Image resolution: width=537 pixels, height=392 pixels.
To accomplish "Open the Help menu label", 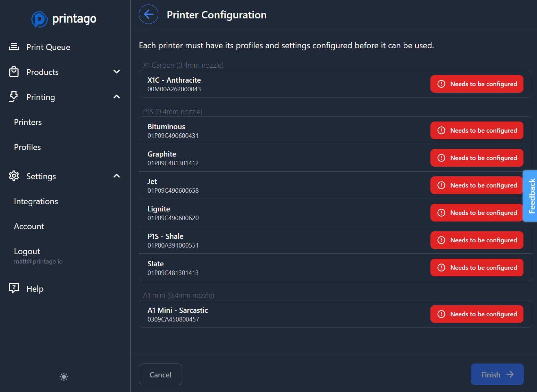I will [x=35, y=289].
